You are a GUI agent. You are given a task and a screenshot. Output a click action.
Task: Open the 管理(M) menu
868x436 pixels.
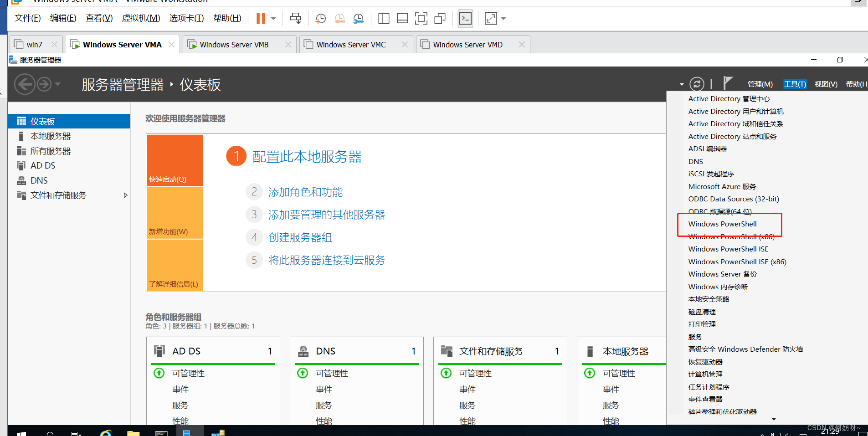[760, 84]
